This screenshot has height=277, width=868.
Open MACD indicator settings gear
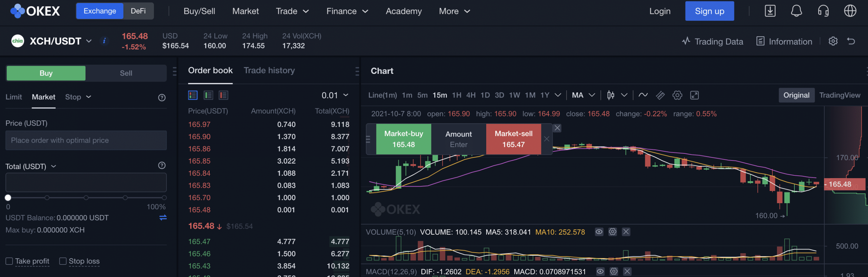pyautogui.click(x=614, y=272)
